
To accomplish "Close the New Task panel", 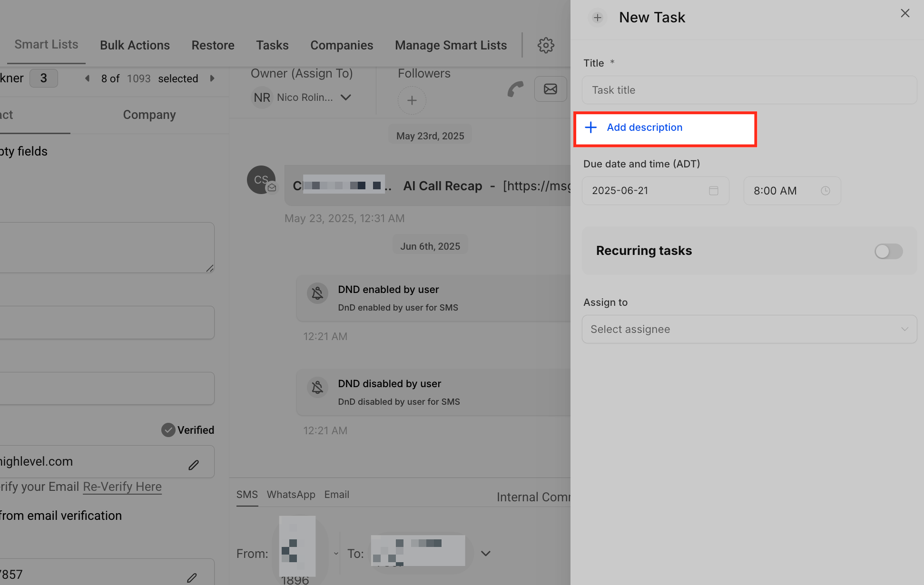I will coord(905,13).
